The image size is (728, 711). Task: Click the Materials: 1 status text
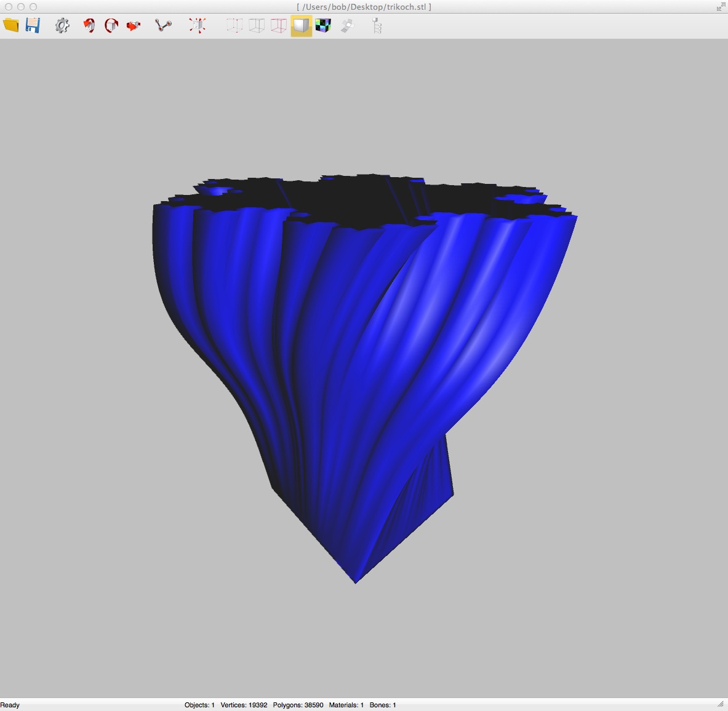point(346,705)
